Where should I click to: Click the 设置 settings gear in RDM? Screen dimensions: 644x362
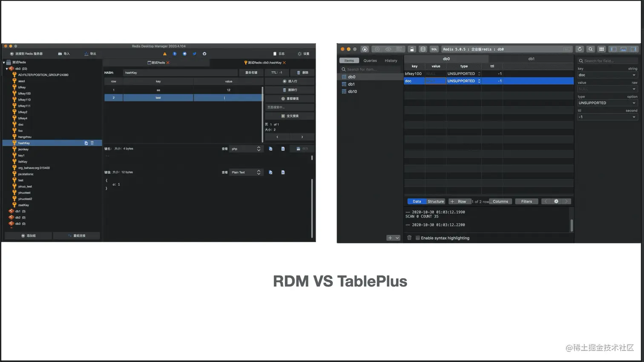(x=303, y=54)
